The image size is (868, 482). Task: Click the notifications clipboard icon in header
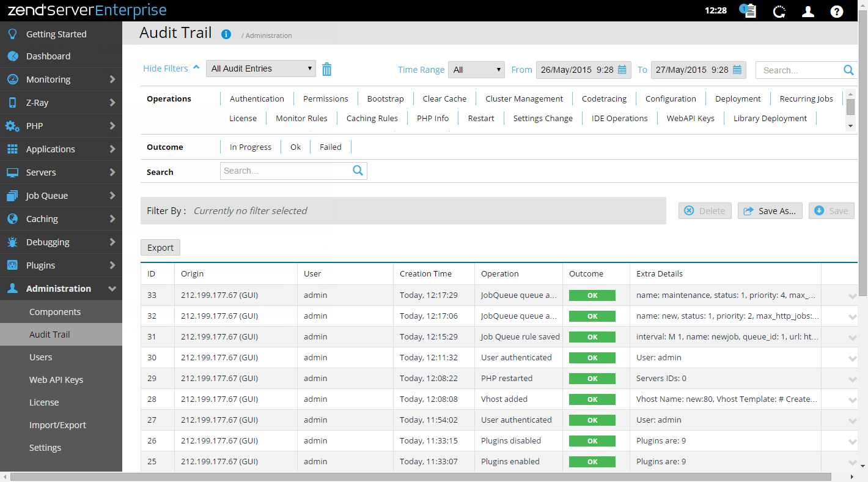click(748, 11)
